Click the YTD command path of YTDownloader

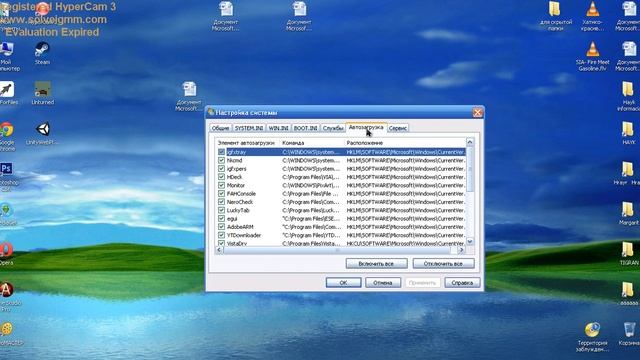coord(311,236)
